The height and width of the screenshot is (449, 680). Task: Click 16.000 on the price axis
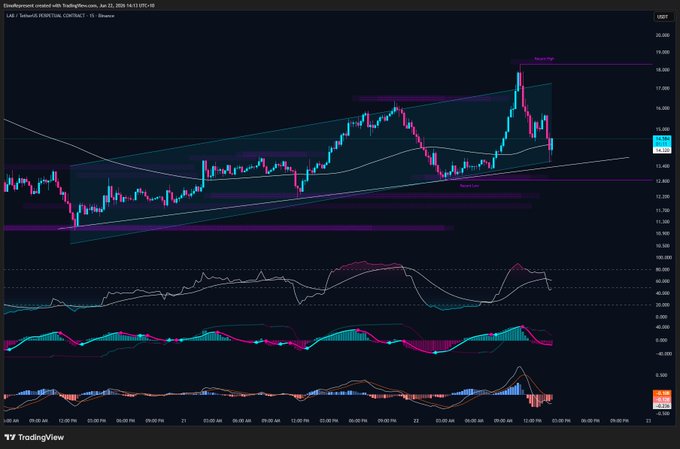click(663, 108)
